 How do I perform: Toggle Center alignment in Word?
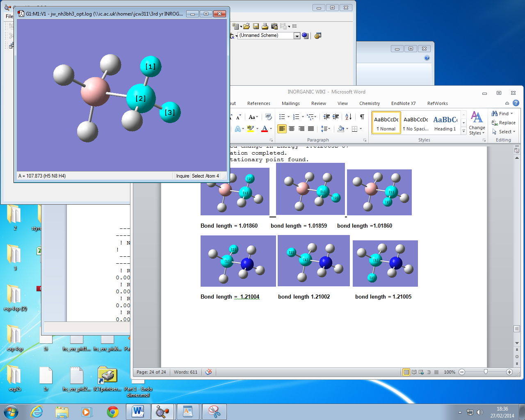coord(292,129)
